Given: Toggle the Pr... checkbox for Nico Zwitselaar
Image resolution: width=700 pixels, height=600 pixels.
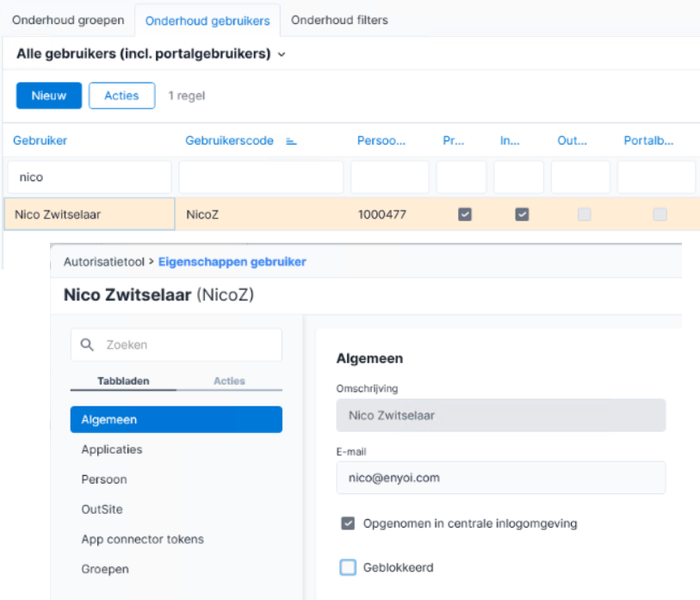Looking at the screenshot, I should pyautogui.click(x=465, y=214).
